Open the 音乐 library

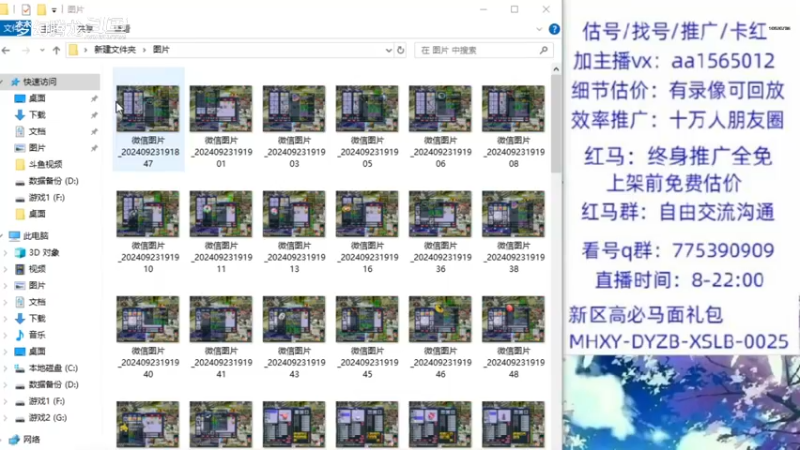point(37,335)
